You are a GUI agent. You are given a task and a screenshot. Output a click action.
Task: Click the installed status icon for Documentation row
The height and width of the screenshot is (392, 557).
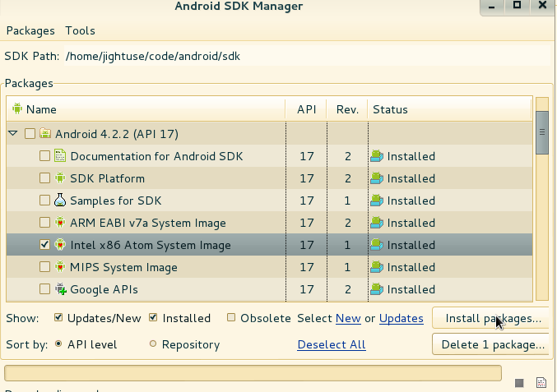[x=377, y=156]
